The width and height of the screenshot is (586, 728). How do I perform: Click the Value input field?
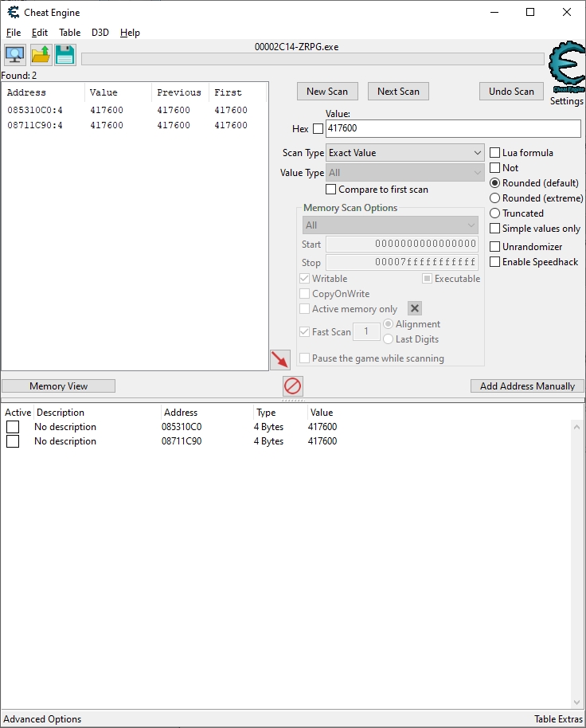(x=453, y=128)
